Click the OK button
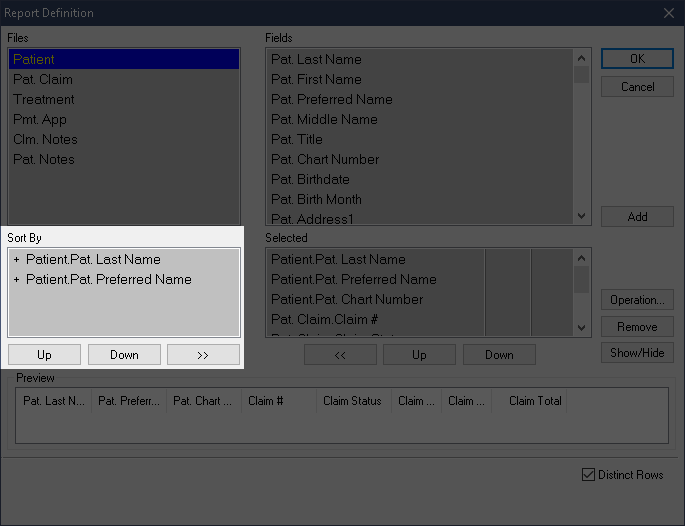685x526 pixels. [x=637, y=59]
